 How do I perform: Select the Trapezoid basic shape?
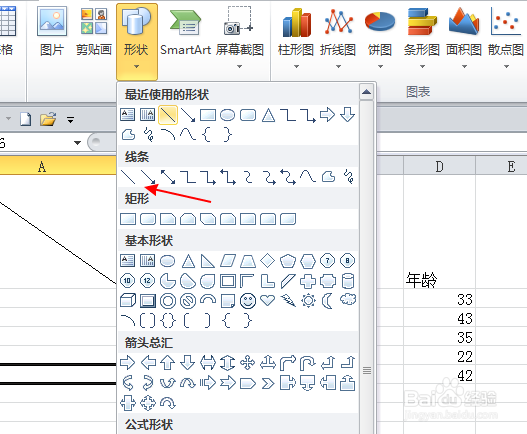[x=248, y=261]
